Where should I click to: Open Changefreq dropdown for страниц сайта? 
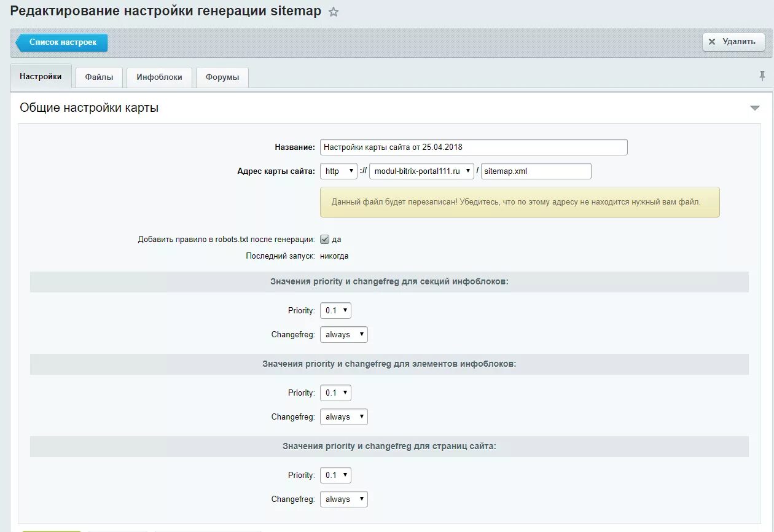click(x=343, y=499)
